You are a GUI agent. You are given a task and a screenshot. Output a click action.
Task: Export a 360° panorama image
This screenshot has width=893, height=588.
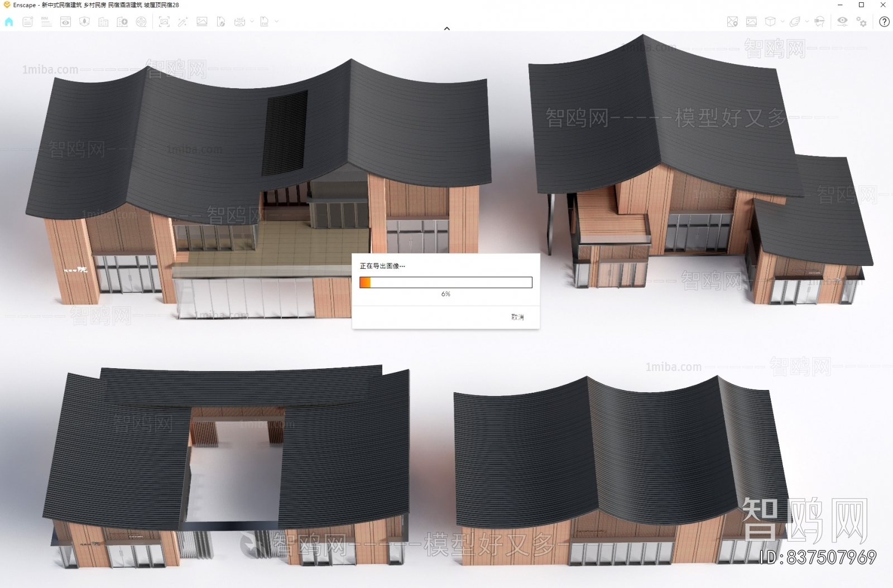tap(241, 22)
